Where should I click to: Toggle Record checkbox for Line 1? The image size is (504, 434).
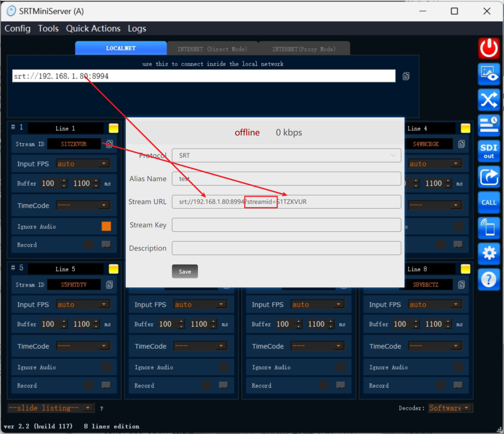click(x=89, y=245)
